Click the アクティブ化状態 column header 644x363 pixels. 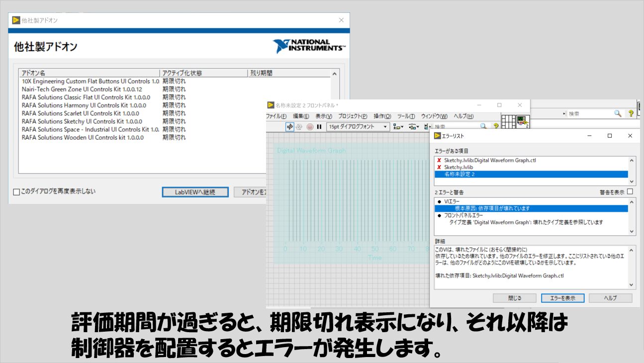[203, 73]
